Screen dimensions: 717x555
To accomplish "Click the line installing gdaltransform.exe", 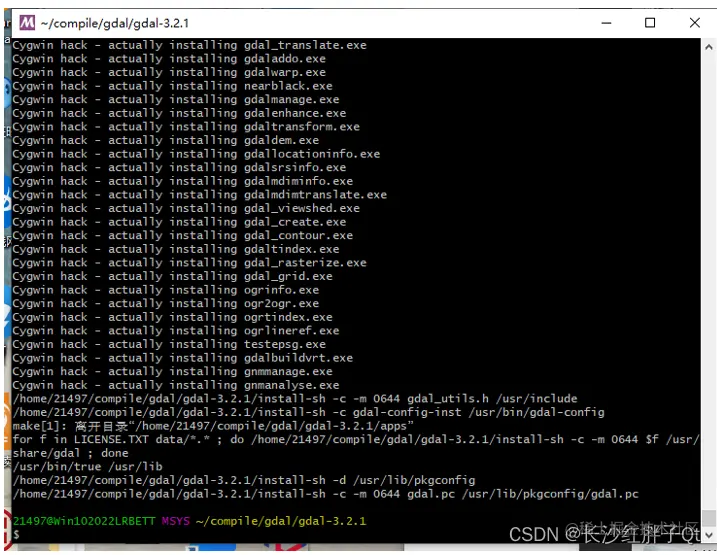I will (186, 127).
